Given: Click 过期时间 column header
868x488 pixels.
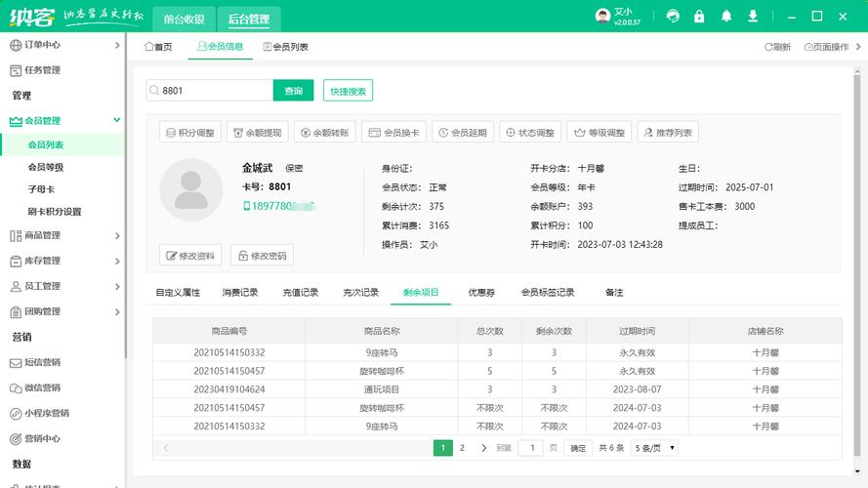Looking at the screenshot, I should click(x=638, y=332).
